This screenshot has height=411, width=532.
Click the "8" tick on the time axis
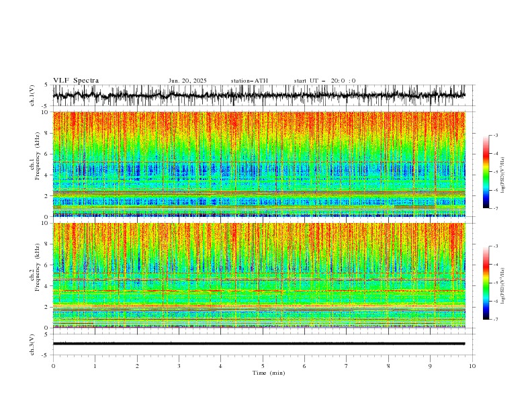[x=388, y=366]
